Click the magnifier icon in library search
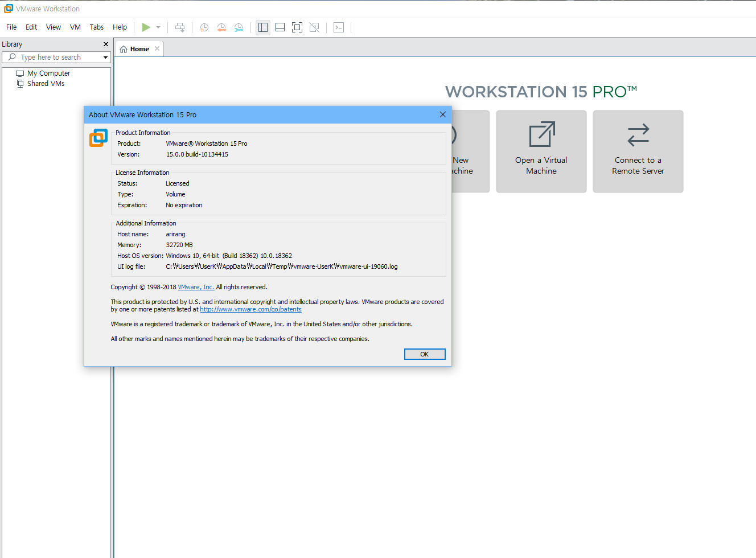The height and width of the screenshot is (558, 756). point(12,57)
